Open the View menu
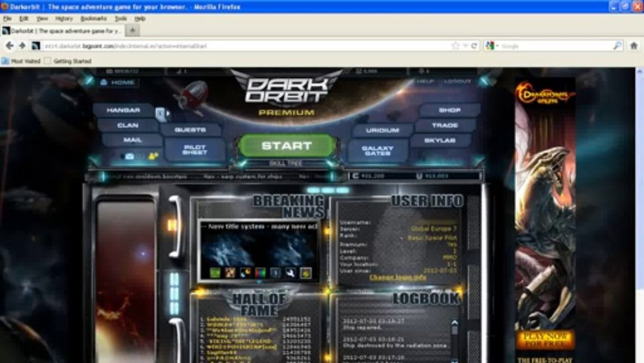The width and height of the screenshot is (644, 363). click(x=42, y=18)
